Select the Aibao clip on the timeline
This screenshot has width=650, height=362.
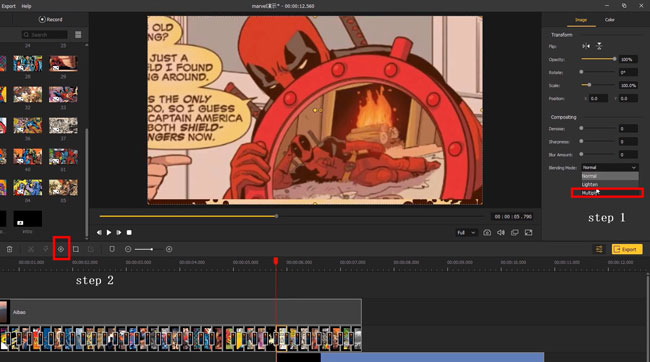coord(181,312)
